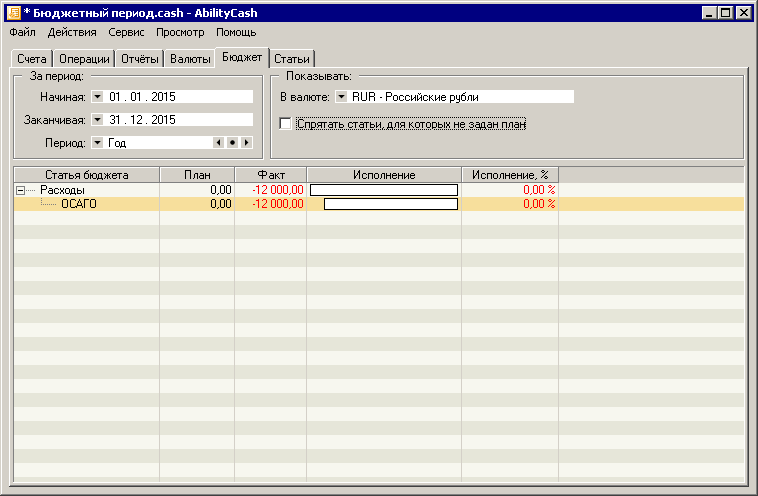Open the end date 'Заканчивая' dropdown arrow
This screenshot has width=758, height=496.
(x=97, y=120)
